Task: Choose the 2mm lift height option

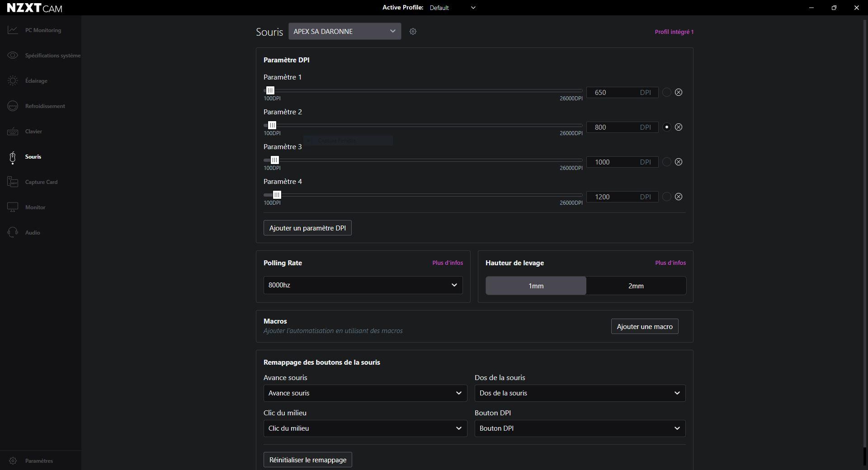Action: [x=636, y=286]
